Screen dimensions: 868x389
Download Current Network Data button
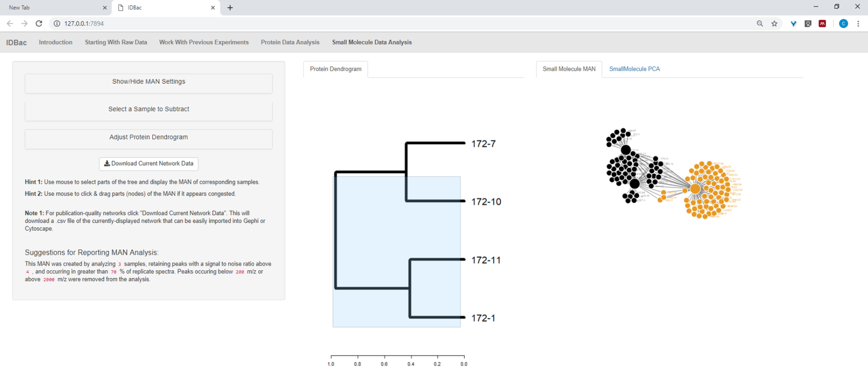click(149, 163)
